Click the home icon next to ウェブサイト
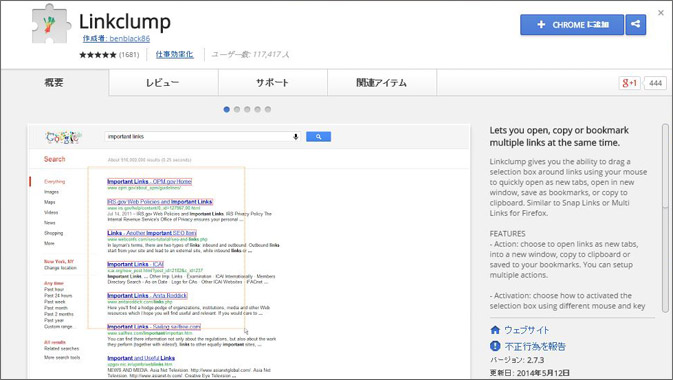673x380 pixels. (495, 330)
